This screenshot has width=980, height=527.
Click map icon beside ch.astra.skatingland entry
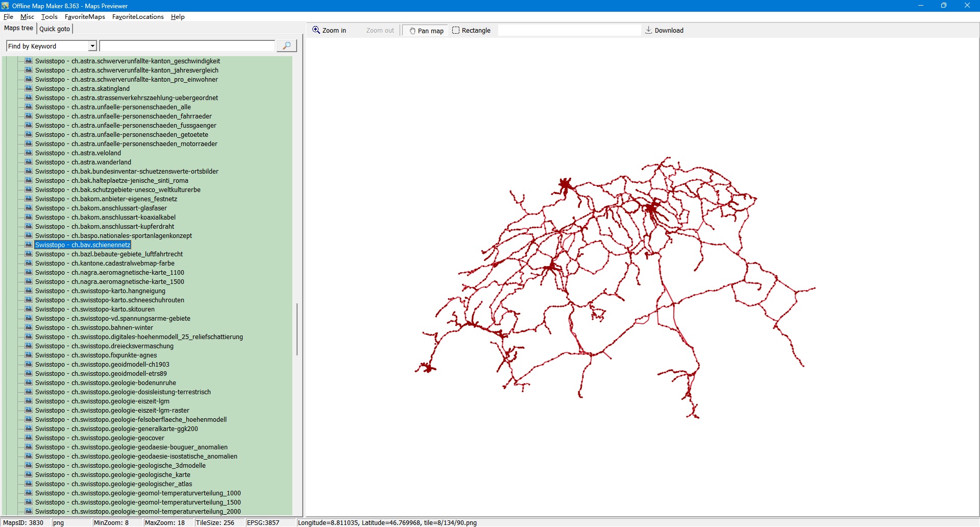pos(29,88)
